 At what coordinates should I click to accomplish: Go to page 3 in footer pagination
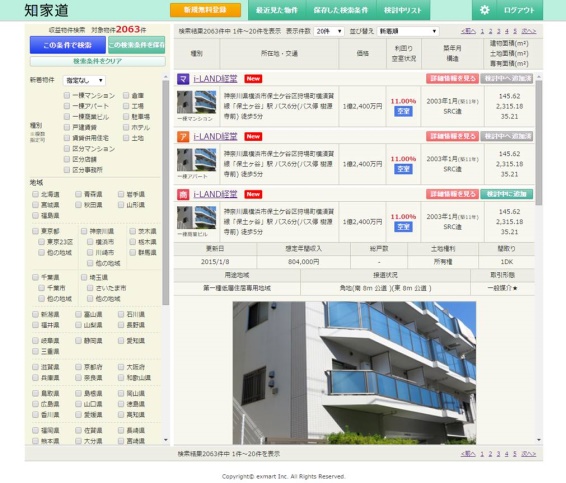point(498,454)
